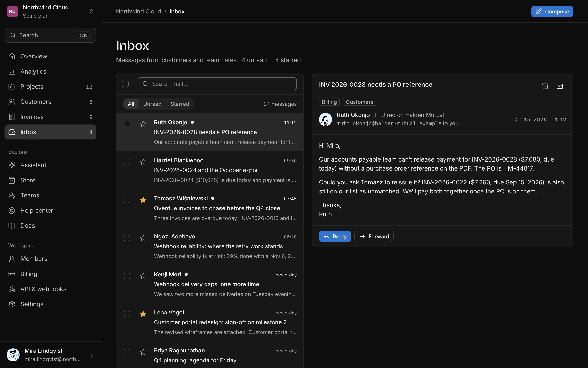
Task: Check the Harriet Blackwood message checkbox
Action: [127, 162]
